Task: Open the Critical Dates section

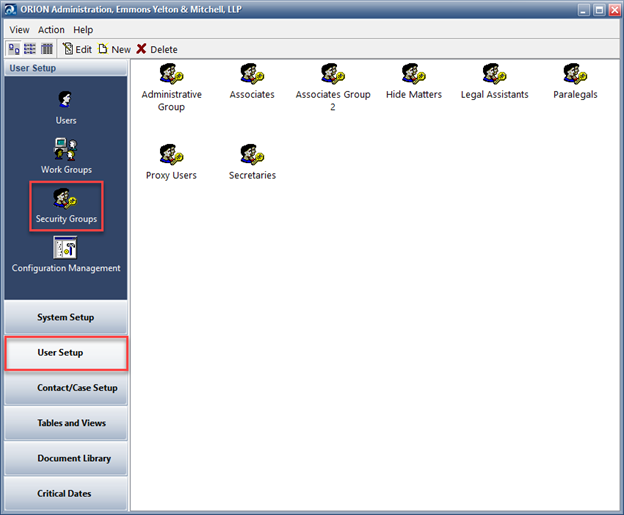Action: point(66,494)
